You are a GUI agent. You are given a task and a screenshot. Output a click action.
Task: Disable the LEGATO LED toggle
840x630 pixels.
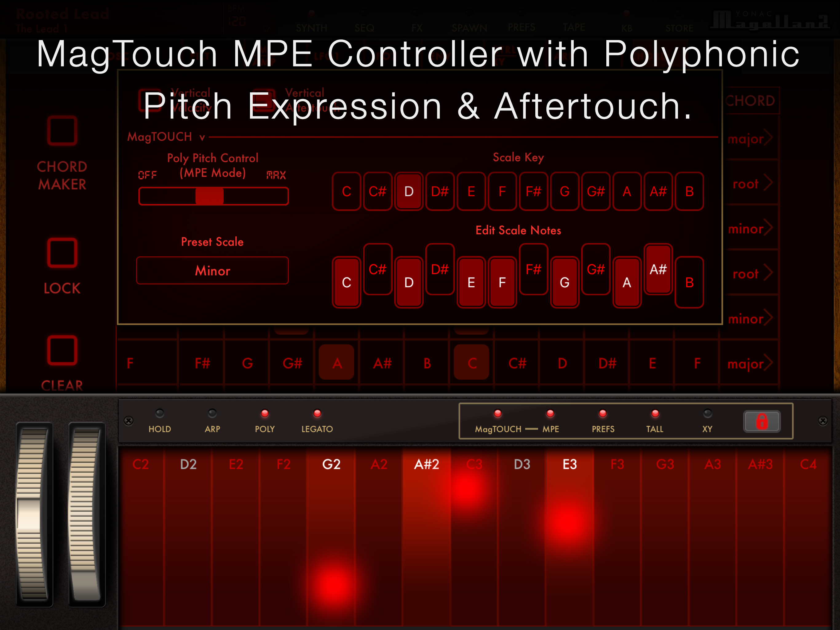pyautogui.click(x=317, y=413)
